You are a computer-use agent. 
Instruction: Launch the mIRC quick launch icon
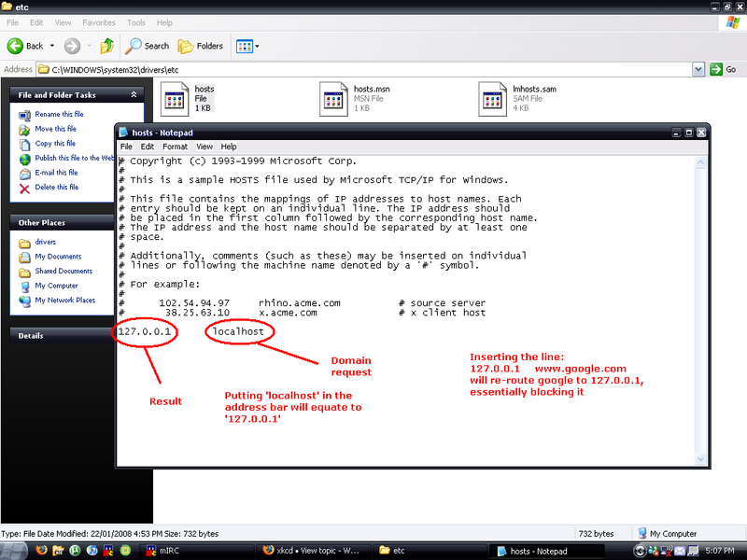[108, 551]
